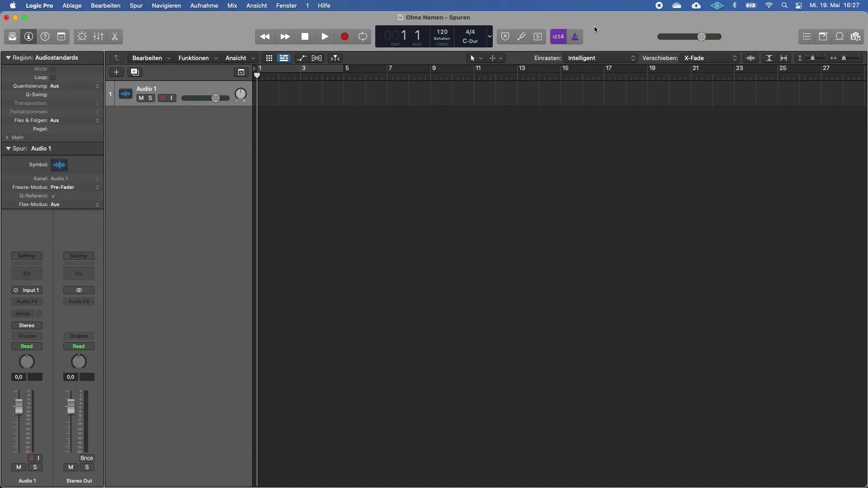This screenshot has height=488, width=868.
Task: Toggle the Inspector info button
Action: [29, 37]
